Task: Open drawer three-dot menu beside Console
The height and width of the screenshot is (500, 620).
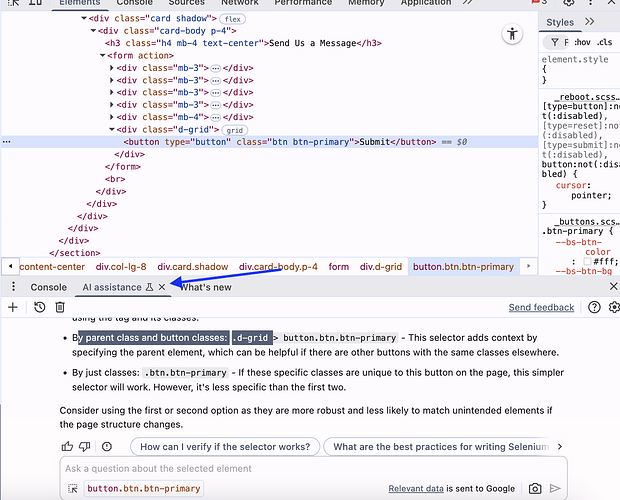Action: tap(13, 287)
